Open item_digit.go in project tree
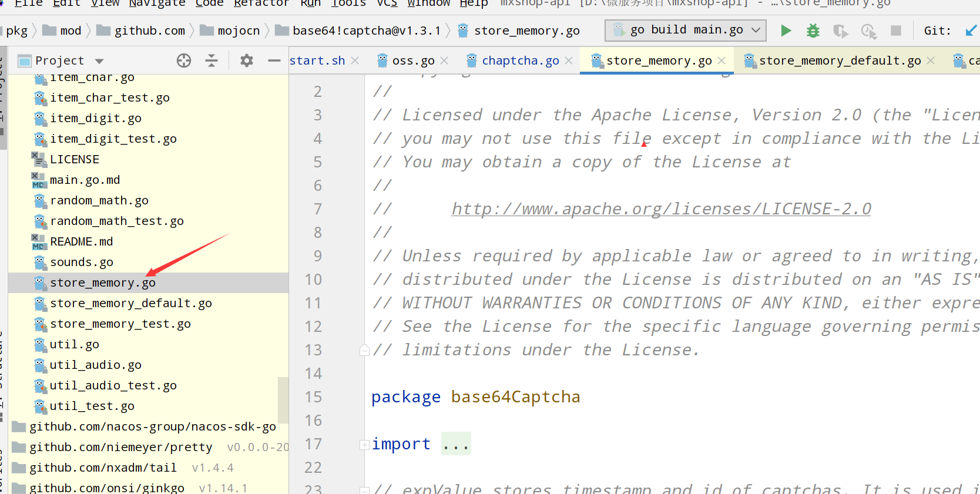This screenshot has height=494, width=980. click(x=96, y=118)
